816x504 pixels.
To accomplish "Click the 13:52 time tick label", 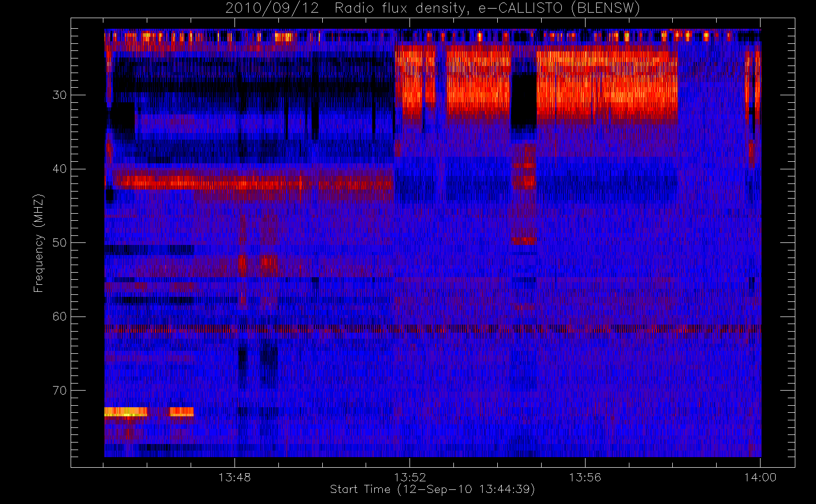I will [410, 477].
